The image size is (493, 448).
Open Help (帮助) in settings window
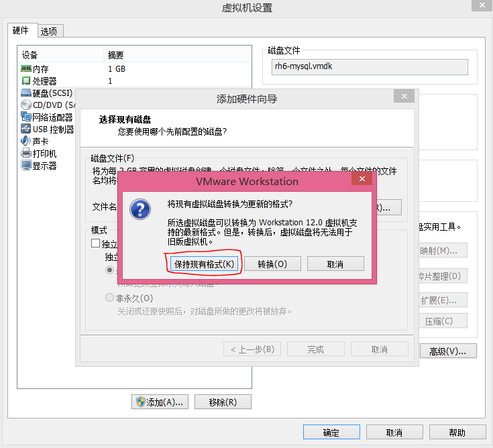(457, 433)
